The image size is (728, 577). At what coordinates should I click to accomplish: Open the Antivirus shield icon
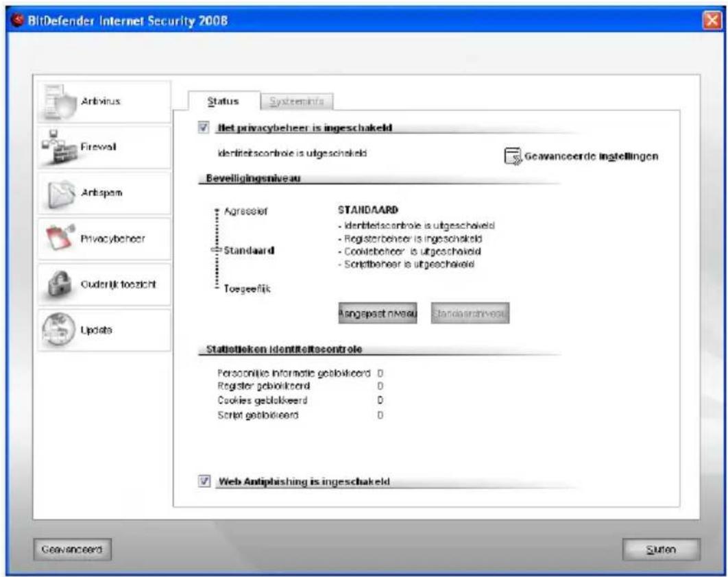tap(60, 101)
